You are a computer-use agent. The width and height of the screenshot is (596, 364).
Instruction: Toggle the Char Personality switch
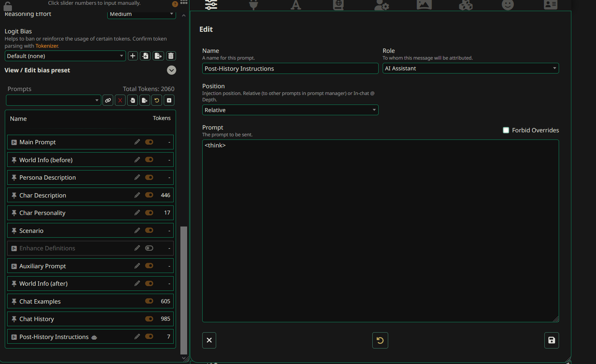coord(149,213)
